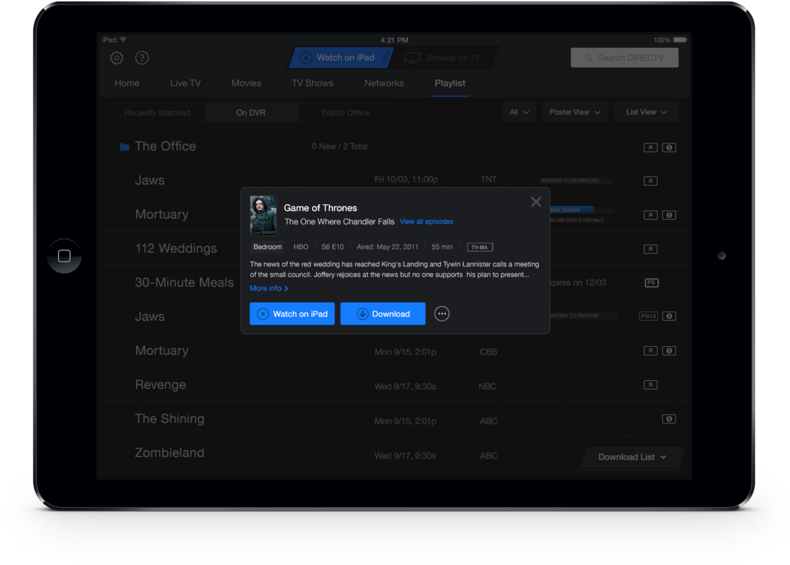This screenshot has height=565, width=790.
Task: Select the Watch Offline filter
Action: point(346,112)
